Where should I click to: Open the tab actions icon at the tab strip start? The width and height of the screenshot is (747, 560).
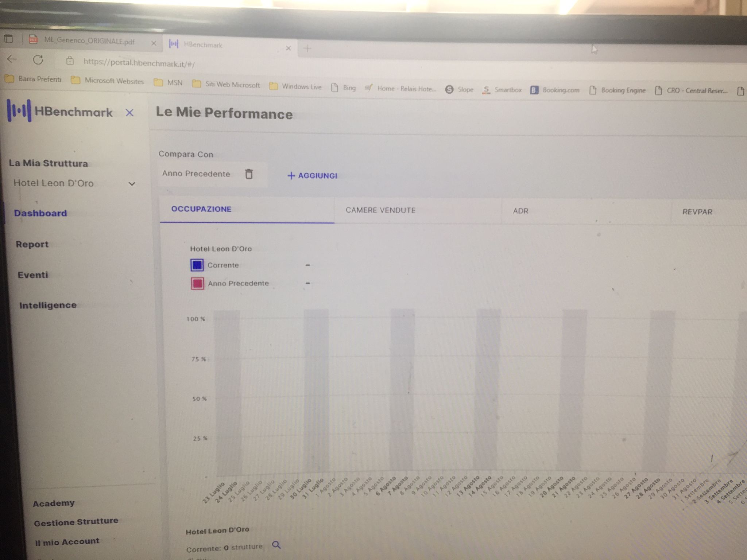(8, 38)
